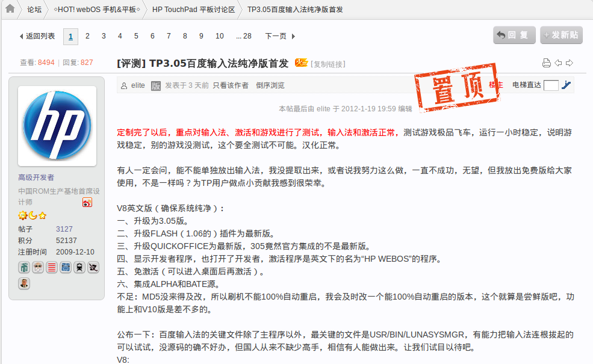Click the 回复 reply button

514,35
